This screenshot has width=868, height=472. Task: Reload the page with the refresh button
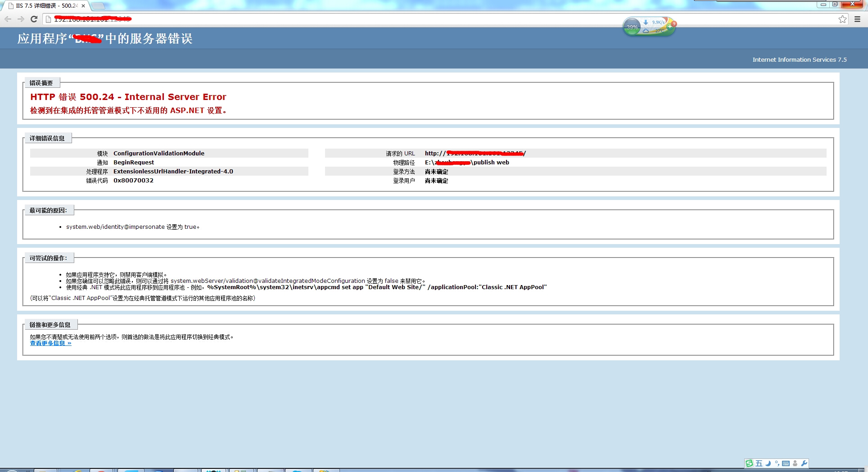click(x=34, y=19)
